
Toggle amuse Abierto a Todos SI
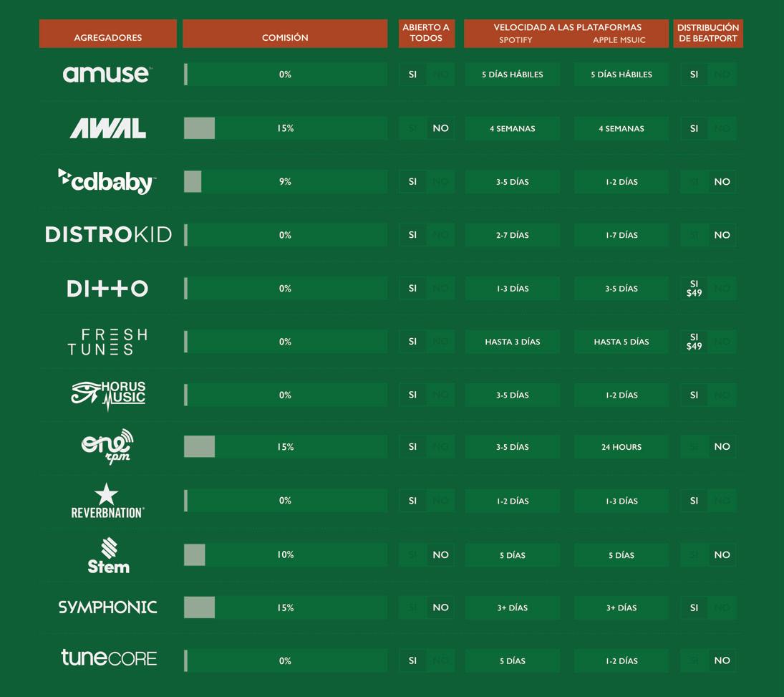(412, 74)
